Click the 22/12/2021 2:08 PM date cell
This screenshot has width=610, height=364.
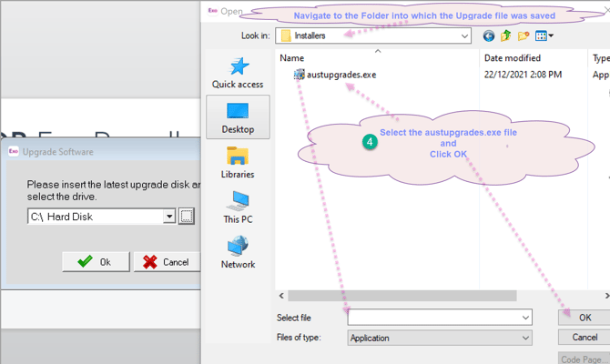pos(523,75)
